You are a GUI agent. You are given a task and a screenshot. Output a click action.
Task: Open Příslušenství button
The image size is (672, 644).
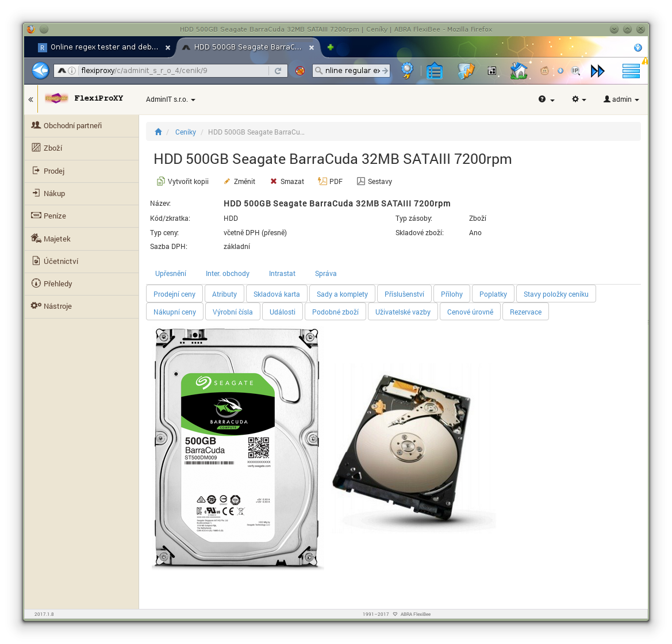coord(404,294)
